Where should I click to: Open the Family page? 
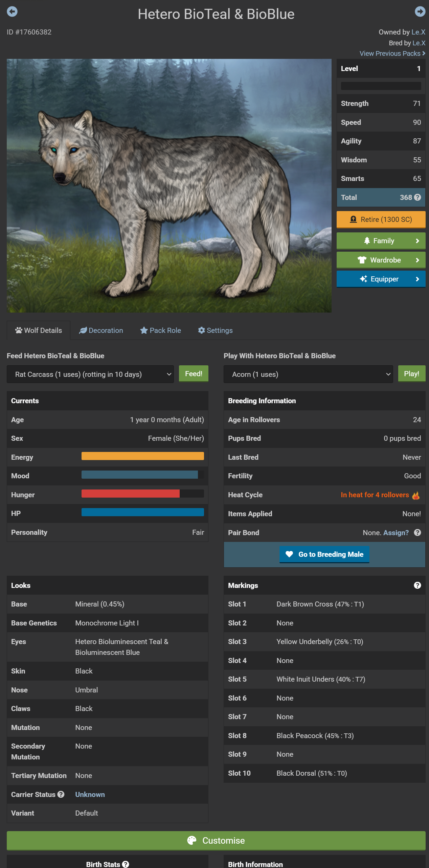click(381, 241)
